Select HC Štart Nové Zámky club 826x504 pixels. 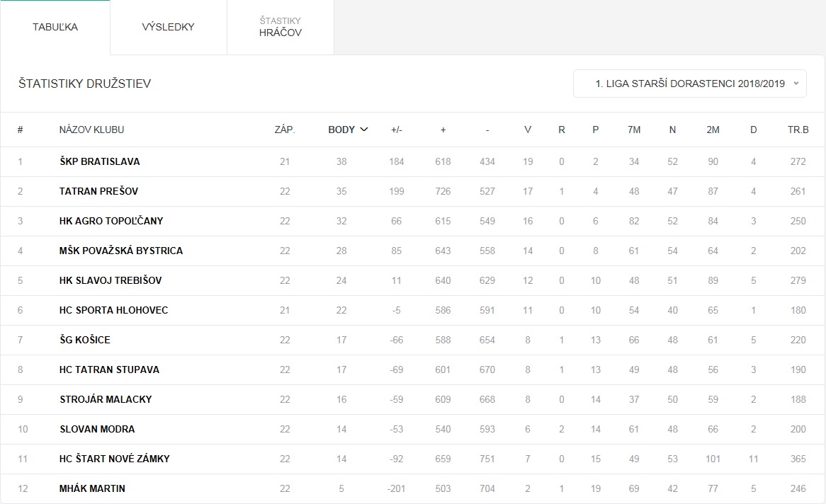point(115,459)
